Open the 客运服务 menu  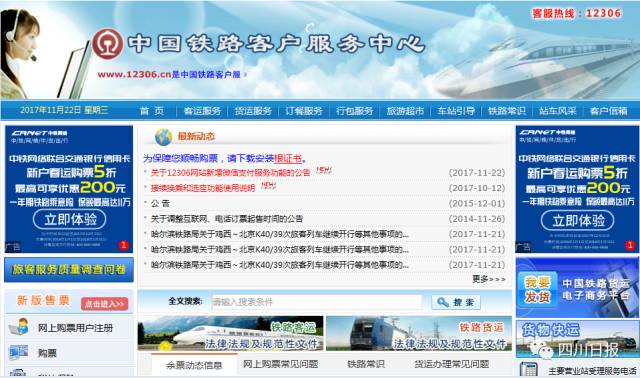(x=202, y=111)
